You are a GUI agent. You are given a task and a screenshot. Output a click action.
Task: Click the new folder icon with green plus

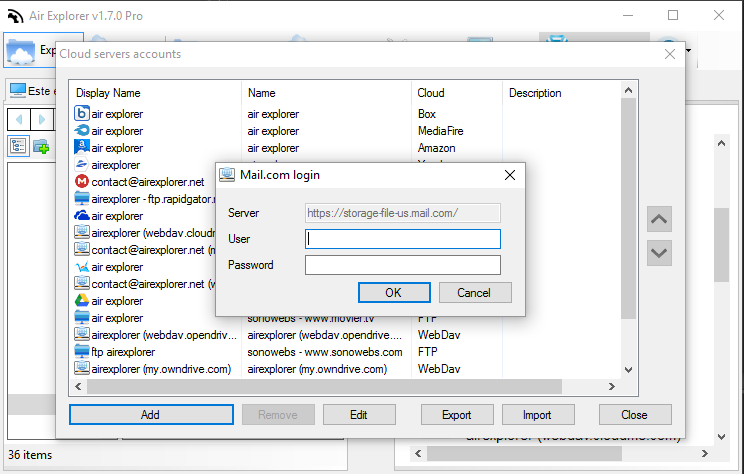coord(41,146)
